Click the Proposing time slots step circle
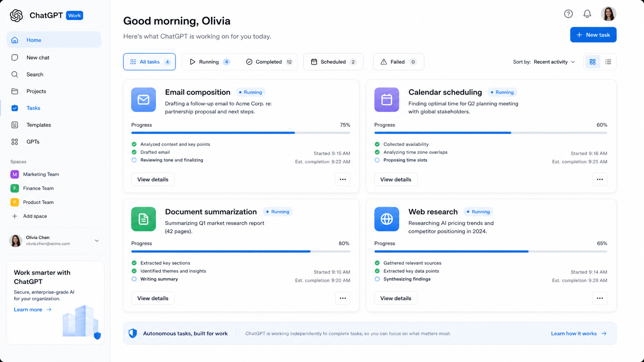 (377, 160)
